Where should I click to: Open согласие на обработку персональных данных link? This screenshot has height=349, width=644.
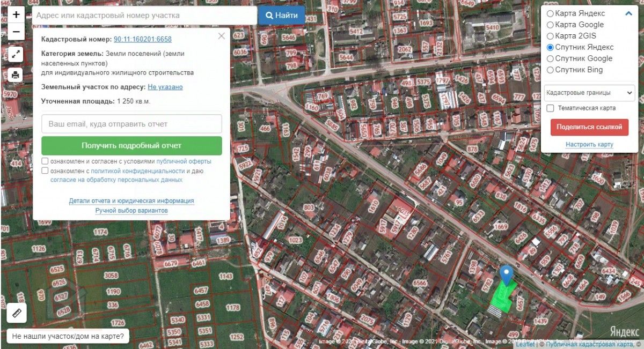(x=116, y=180)
